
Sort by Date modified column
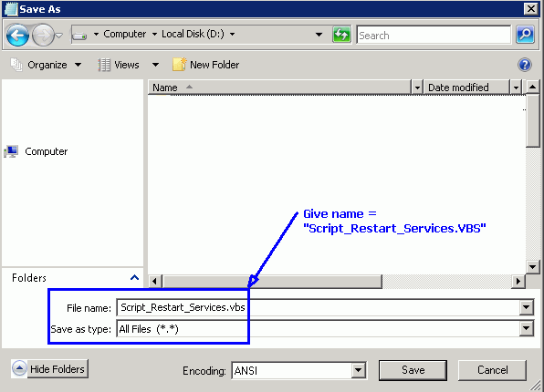466,88
